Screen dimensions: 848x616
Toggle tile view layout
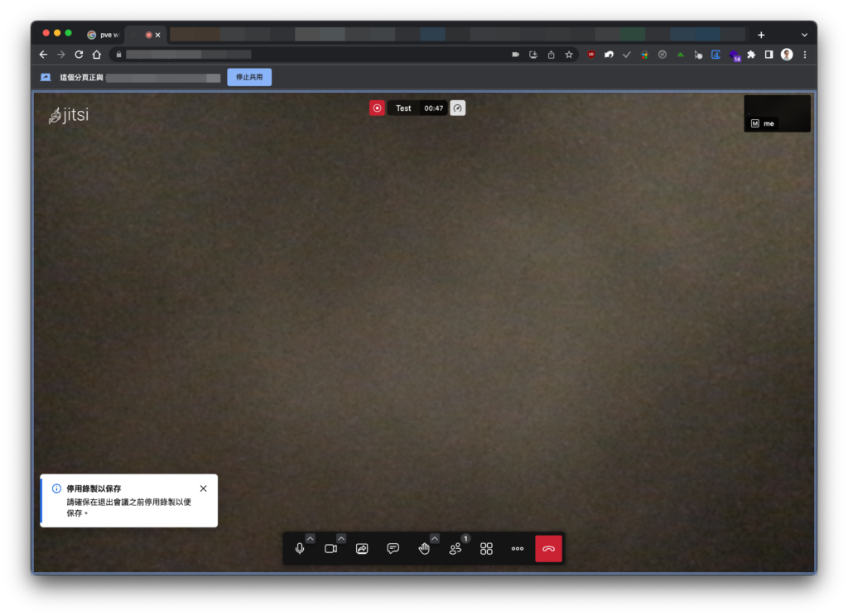point(486,548)
